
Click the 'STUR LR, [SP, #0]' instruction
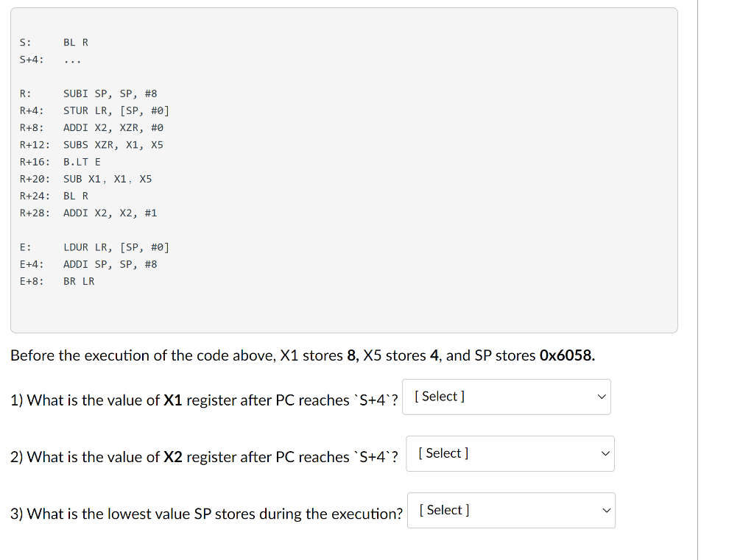coord(116,110)
